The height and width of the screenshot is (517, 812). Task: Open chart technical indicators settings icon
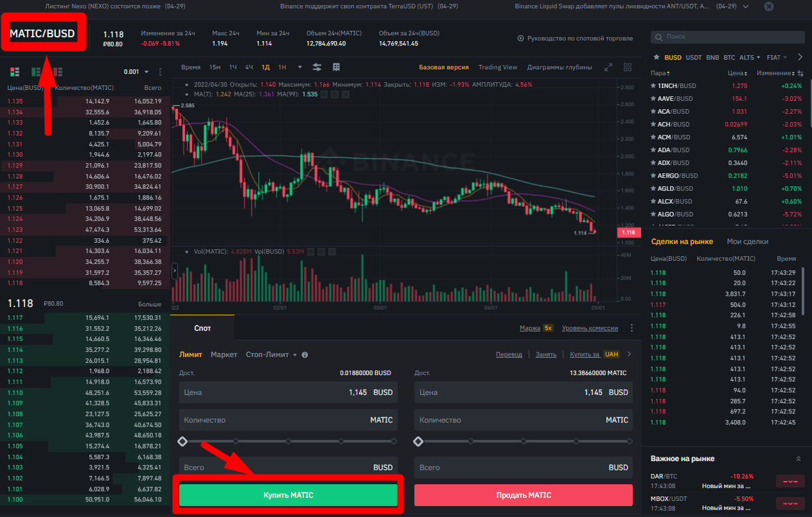point(317,67)
